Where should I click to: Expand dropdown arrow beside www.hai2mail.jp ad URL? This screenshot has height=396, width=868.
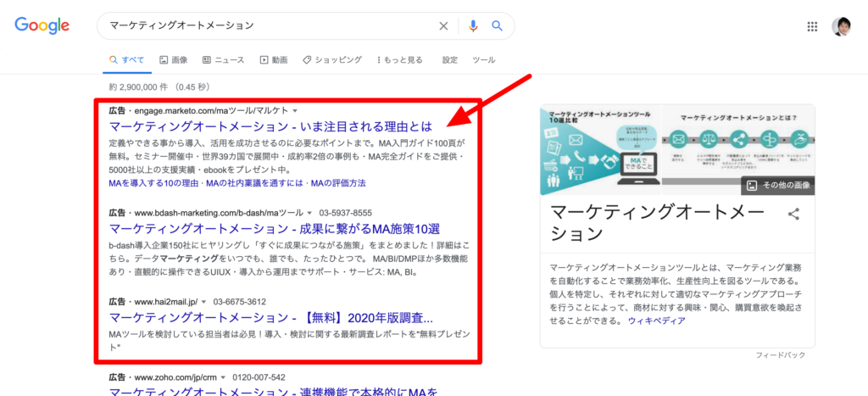[203, 302]
